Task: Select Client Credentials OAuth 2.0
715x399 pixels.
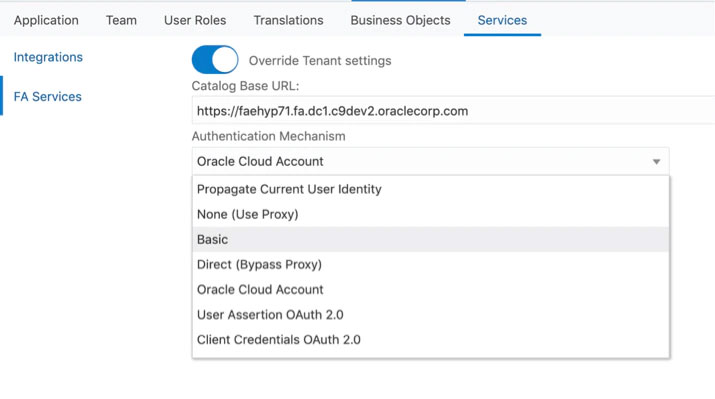Action: click(430, 340)
